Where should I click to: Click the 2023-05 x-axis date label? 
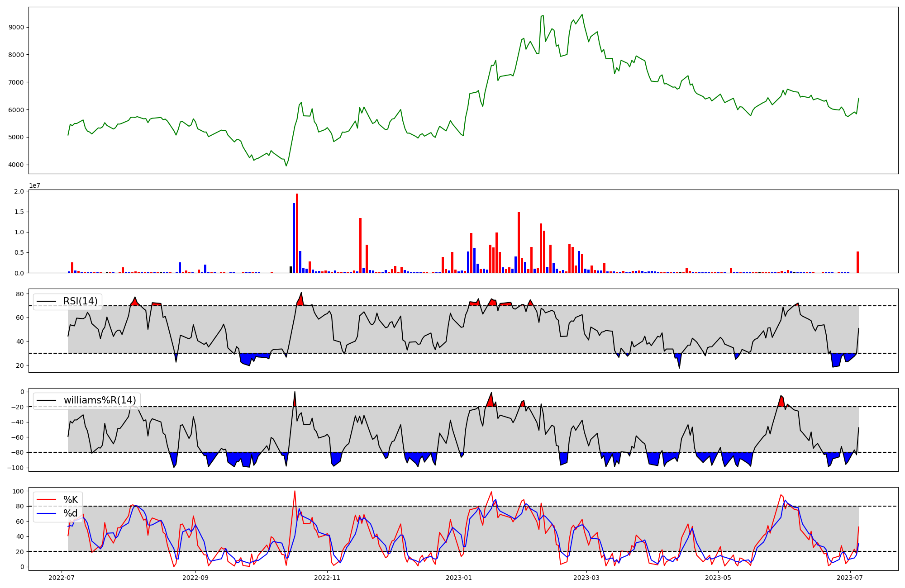coord(718,578)
